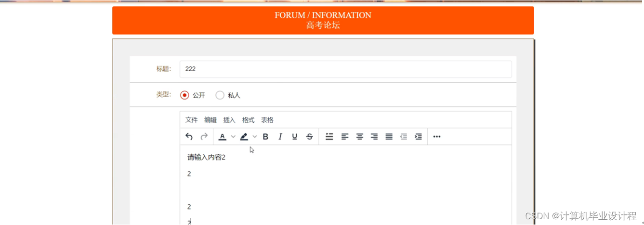Toggle underline formatting
Screen dimensions: 644x225
(295, 137)
